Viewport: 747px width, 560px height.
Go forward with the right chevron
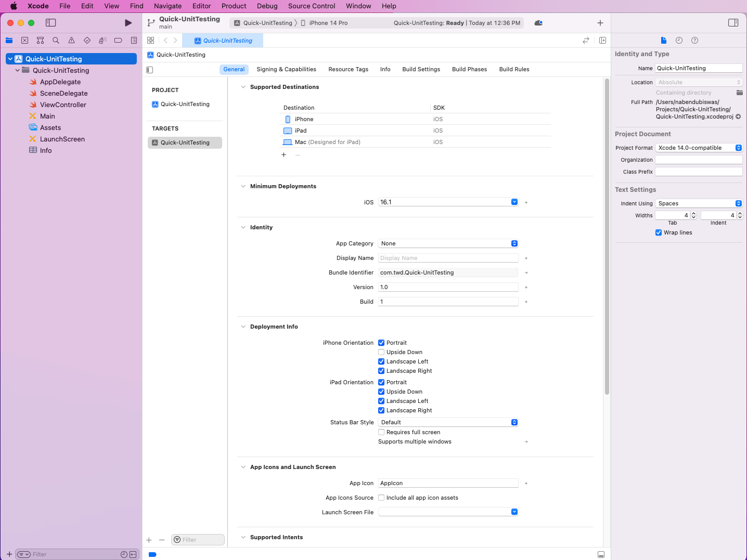175,40
